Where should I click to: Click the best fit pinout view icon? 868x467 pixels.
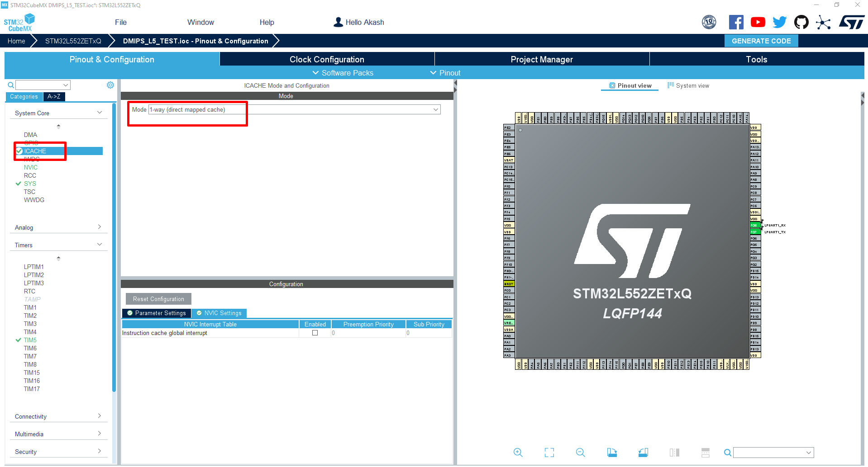point(549,452)
